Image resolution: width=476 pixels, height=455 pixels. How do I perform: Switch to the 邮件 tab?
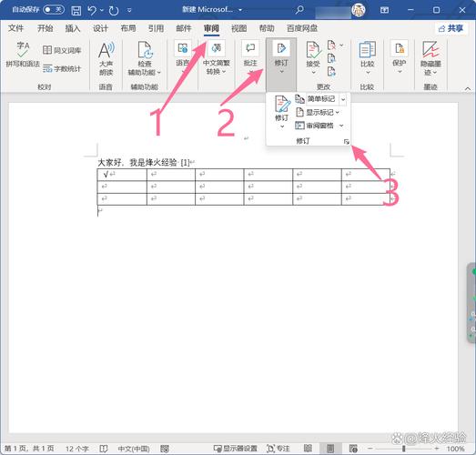click(184, 28)
